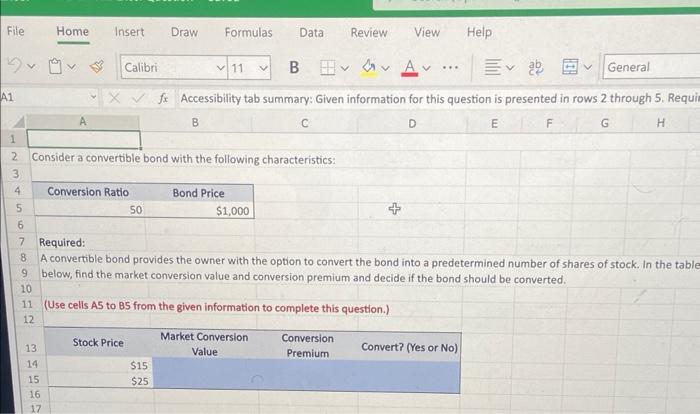The height and width of the screenshot is (414, 700).
Task: Apply the red Font Color letter A
Action: [x=410, y=68]
